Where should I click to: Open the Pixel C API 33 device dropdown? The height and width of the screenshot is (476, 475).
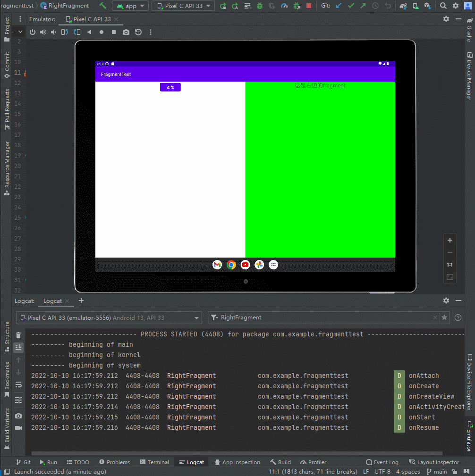[183, 6]
